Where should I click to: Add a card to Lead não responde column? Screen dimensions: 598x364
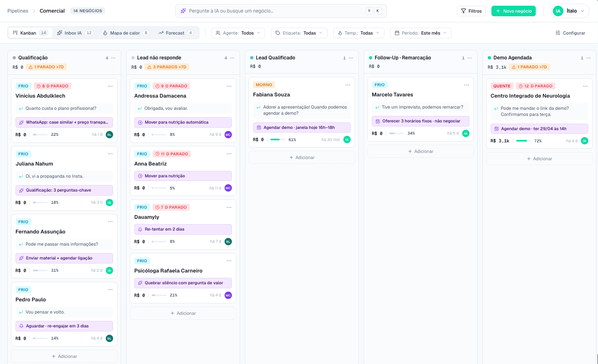click(x=183, y=313)
